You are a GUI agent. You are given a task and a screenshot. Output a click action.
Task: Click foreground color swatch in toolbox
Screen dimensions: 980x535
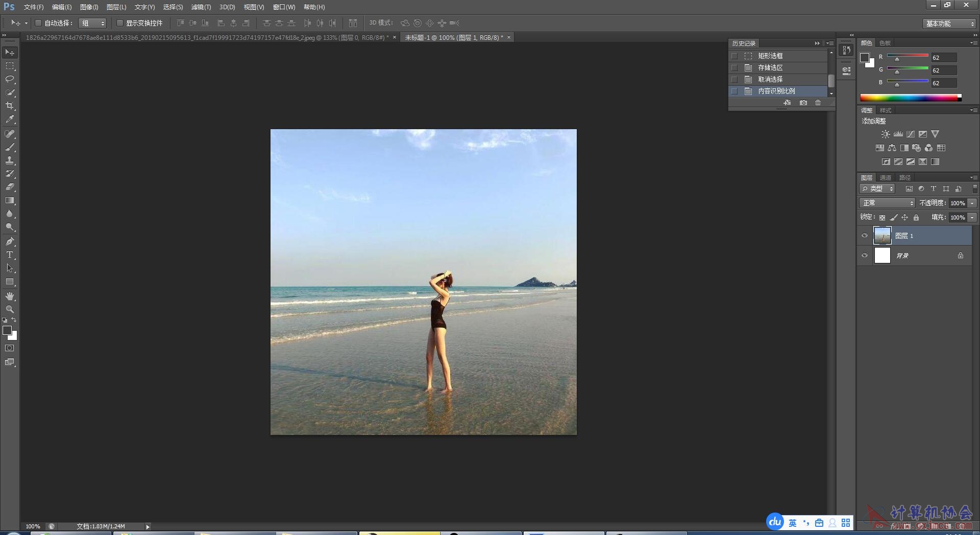click(x=7, y=331)
